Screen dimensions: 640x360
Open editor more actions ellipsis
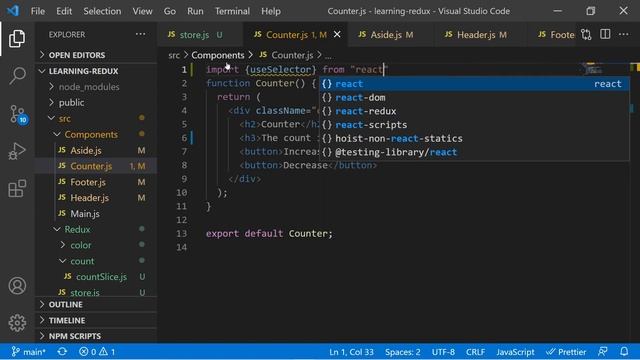[x=624, y=34]
